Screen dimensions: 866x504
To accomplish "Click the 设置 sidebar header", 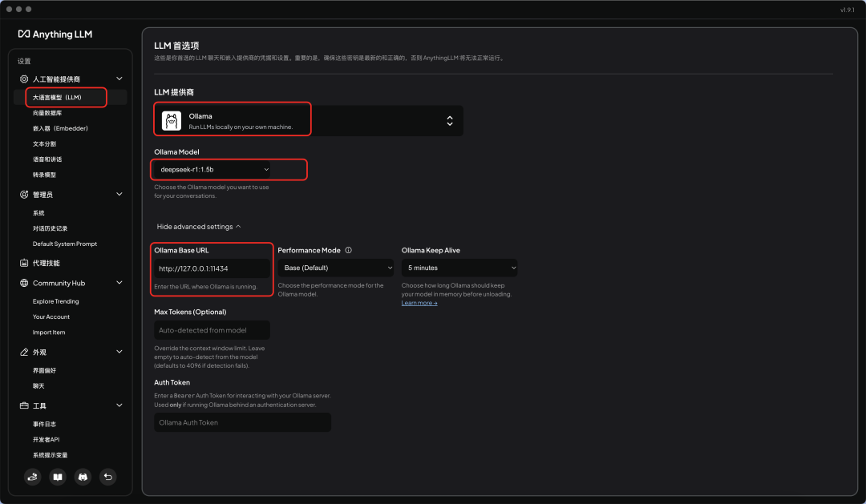I will [x=24, y=61].
